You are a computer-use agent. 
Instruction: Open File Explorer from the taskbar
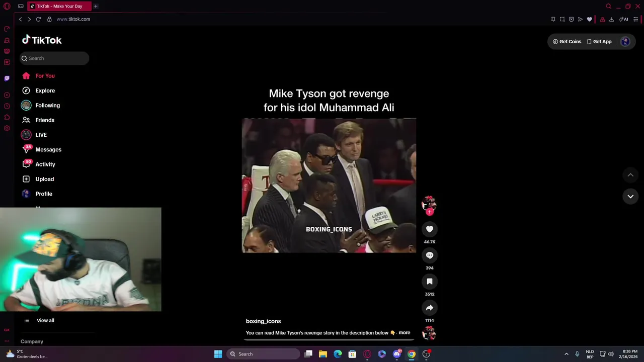(x=323, y=354)
